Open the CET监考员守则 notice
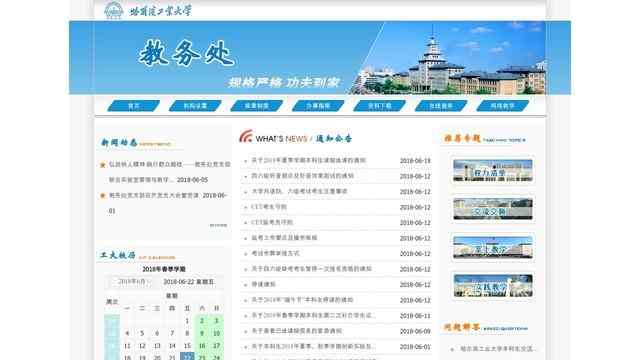Viewport: 640px width, 360px height. pyautogui.click(x=272, y=222)
